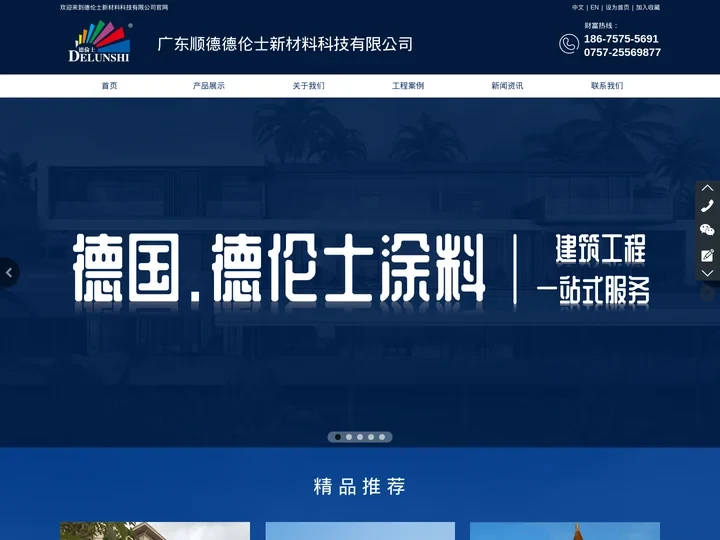The image size is (720, 540).
Task: Open the WeChat icon in side toolbar
Action: tap(707, 229)
